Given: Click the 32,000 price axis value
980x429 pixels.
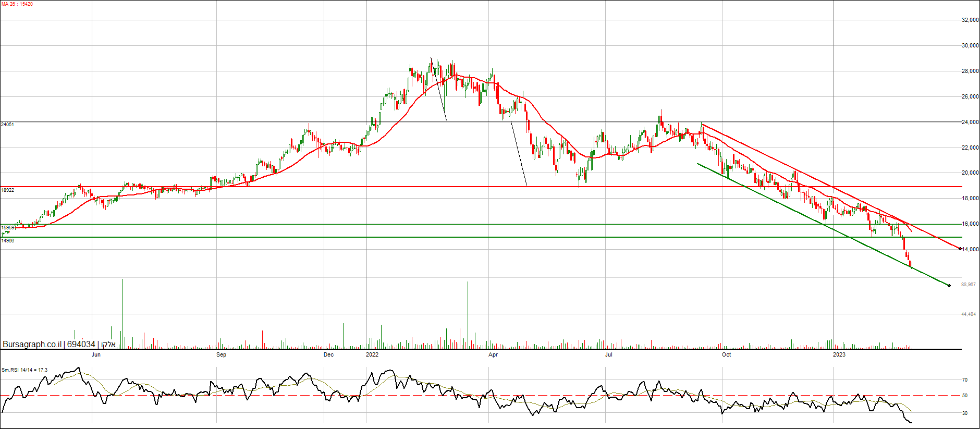Looking at the screenshot, I should click(970, 20).
